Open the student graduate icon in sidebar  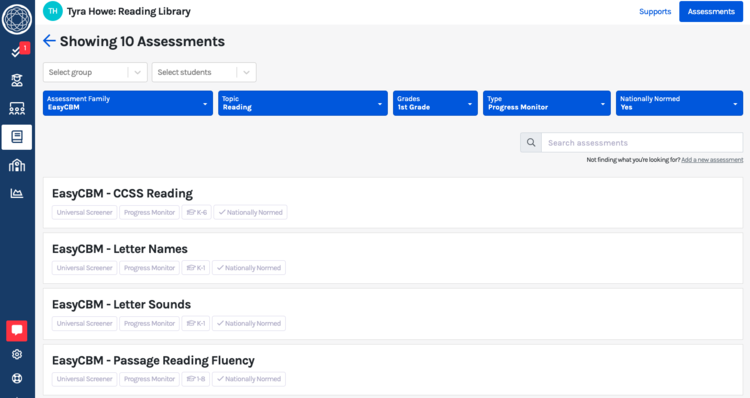pyautogui.click(x=17, y=80)
